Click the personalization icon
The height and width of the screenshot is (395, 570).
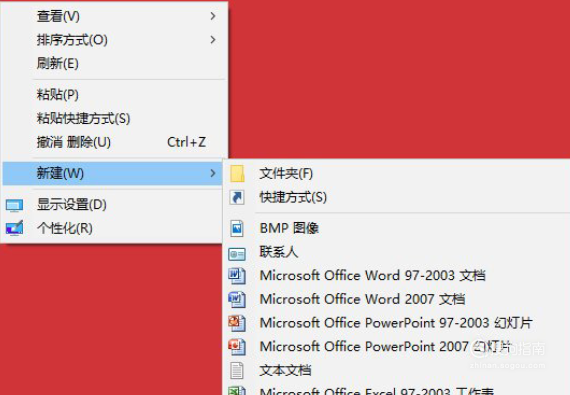pyautogui.click(x=15, y=228)
